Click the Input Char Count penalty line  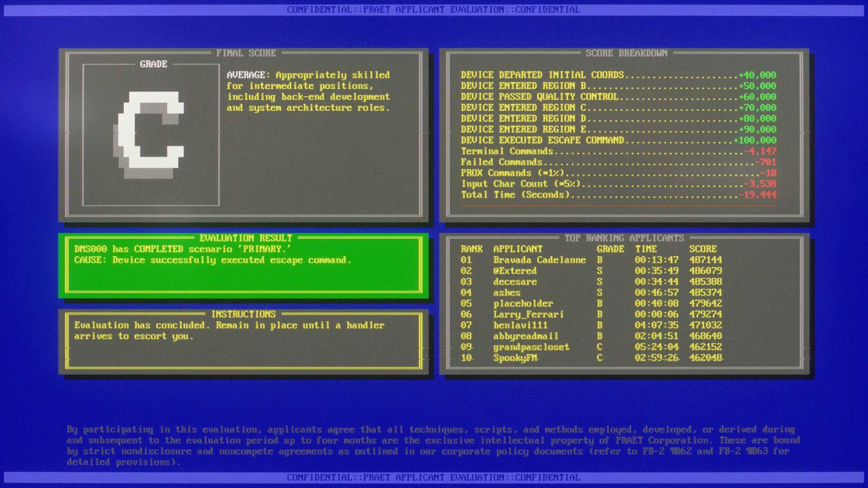[x=618, y=184]
